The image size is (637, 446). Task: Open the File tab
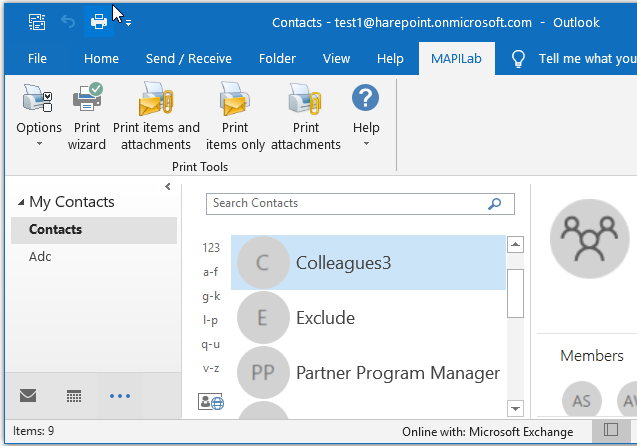pos(37,58)
